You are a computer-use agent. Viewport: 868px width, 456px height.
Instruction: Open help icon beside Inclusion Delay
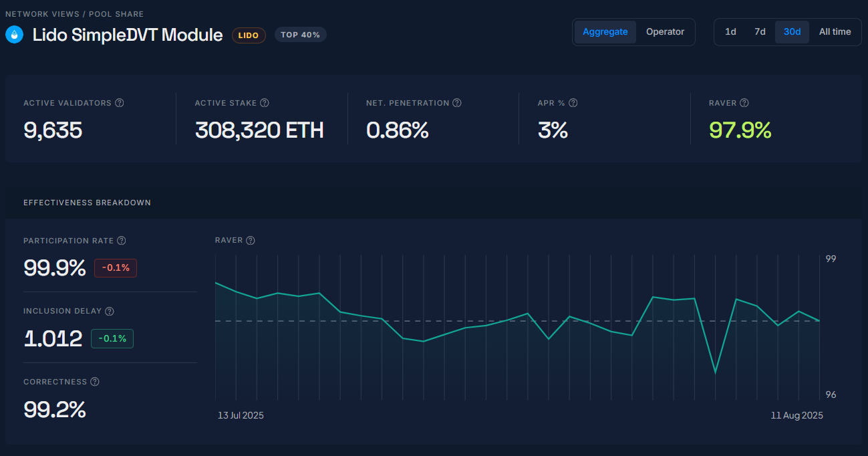(x=110, y=311)
